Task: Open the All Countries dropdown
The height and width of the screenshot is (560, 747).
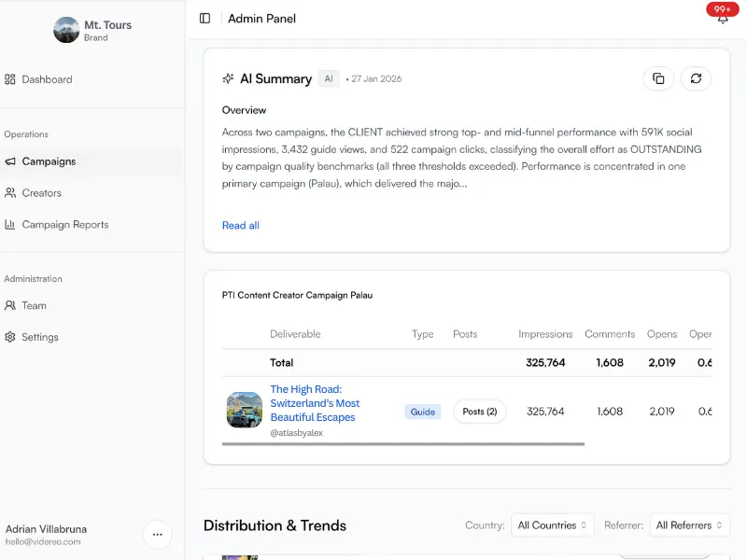Action: click(x=552, y=525)
